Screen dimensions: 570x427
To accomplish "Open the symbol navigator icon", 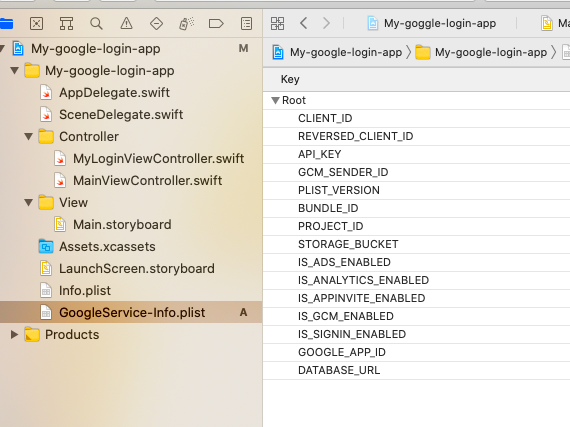I will [x=66, y=24].
